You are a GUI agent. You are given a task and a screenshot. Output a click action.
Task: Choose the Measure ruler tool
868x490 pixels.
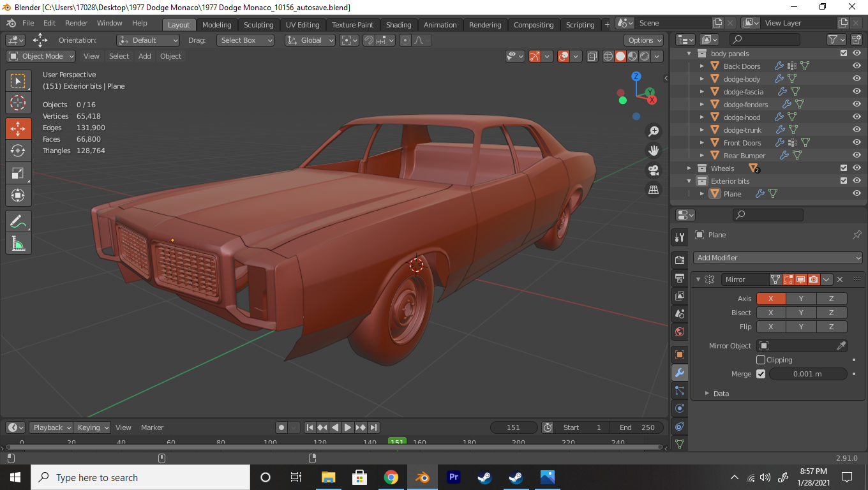(x=18, y=243)
